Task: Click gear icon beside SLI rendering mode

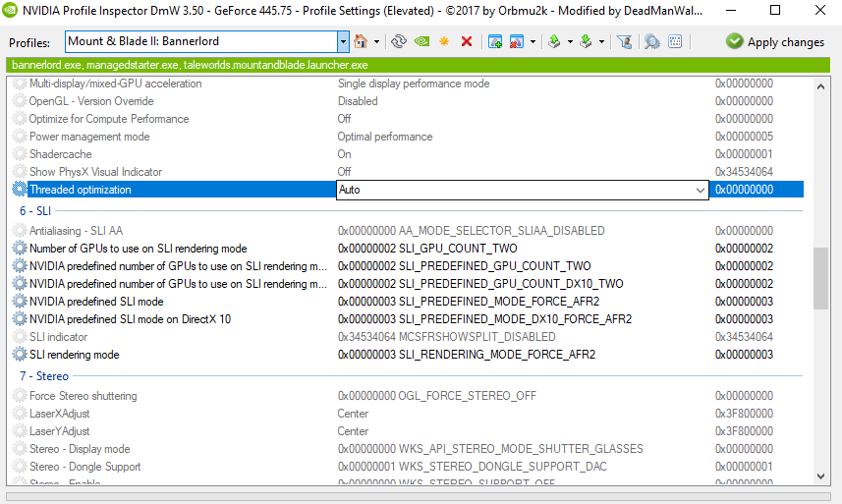Action: [20, 355]
